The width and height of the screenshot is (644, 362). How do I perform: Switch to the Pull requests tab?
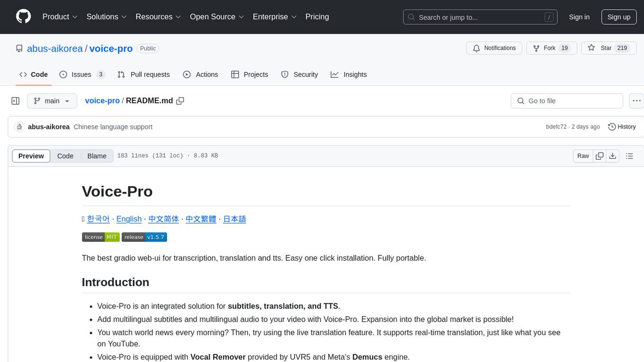[143, 74]
